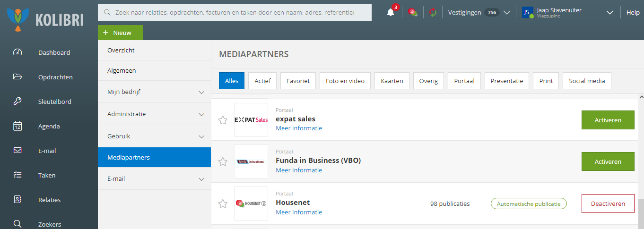Click the expat sales logo thumbnail
This screenshot has height=229, width=644.
tap(251, 120)
